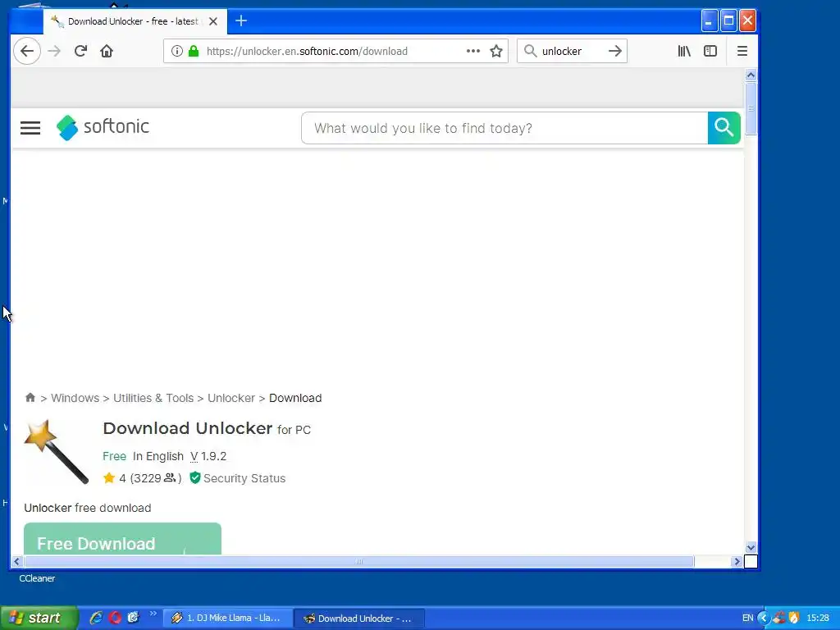
Task: Open page actions three-dot menu
Action: [473, 51]
